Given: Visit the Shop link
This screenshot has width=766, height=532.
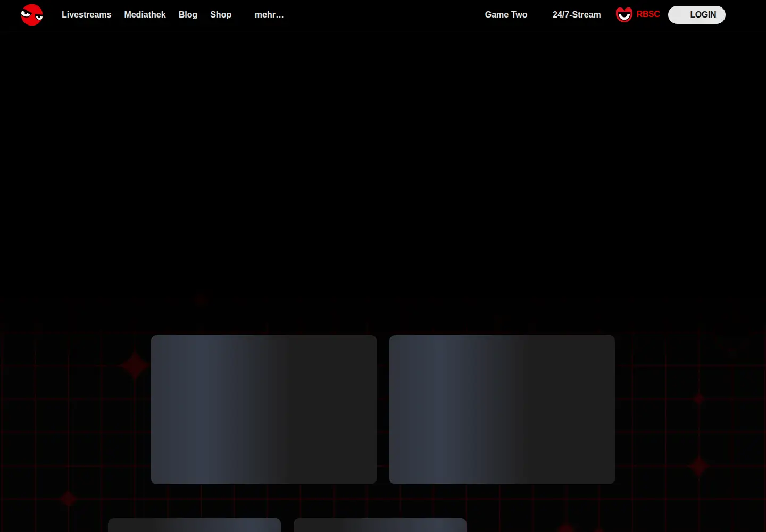Looking at the screenshot, I should 221,15.
